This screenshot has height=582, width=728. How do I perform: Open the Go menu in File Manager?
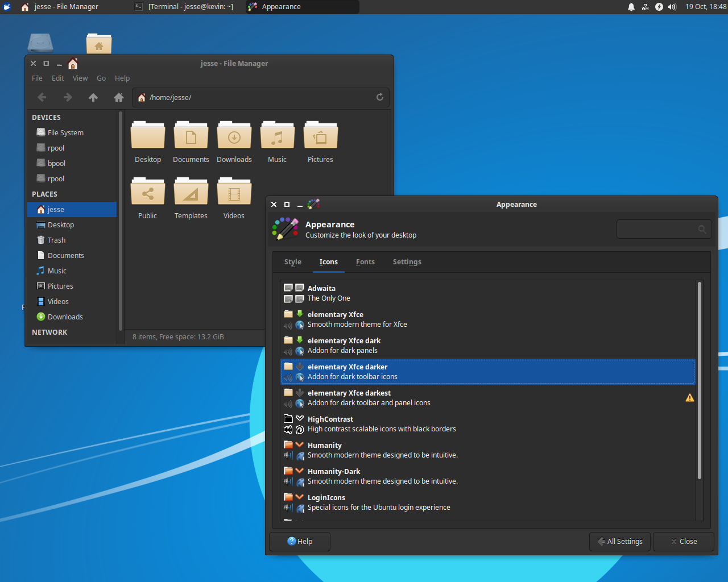tap(101, 78)
